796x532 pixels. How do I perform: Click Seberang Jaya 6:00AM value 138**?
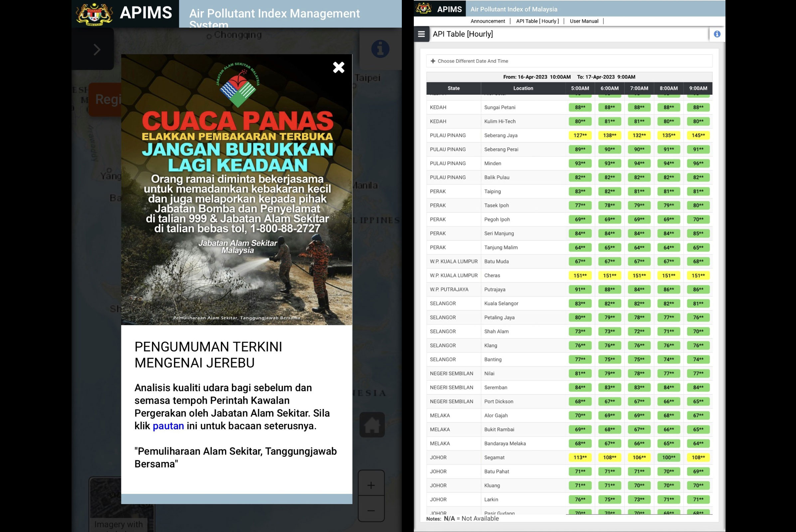[609, 135]
